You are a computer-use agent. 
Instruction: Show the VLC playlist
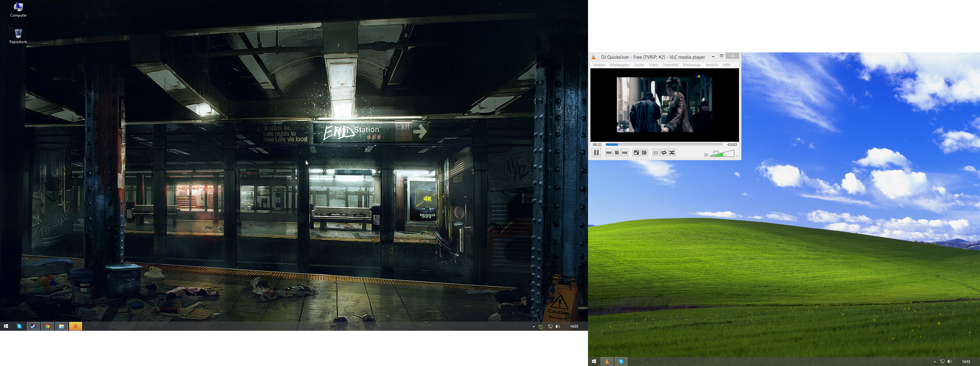655,153
